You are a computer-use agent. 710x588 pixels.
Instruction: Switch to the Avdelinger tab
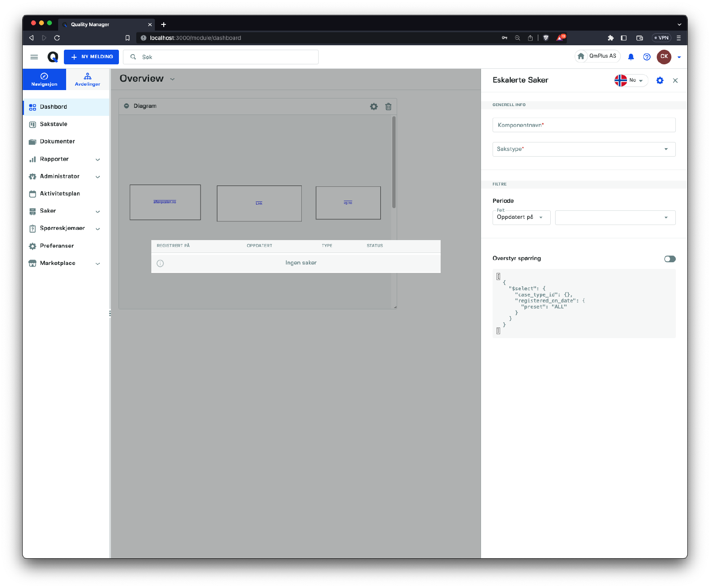(x=87, y=79)
